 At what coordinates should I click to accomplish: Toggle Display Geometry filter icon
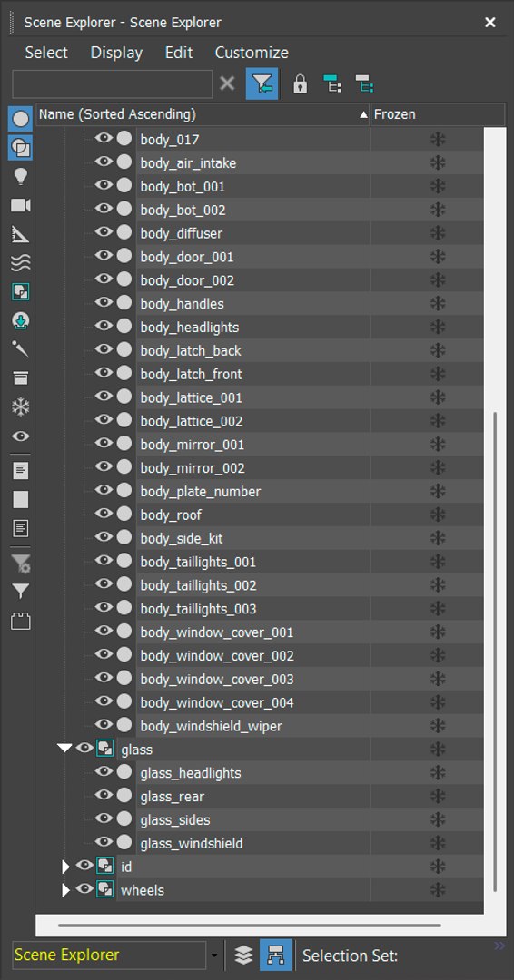pyautogui.click(x=21, y=119)
